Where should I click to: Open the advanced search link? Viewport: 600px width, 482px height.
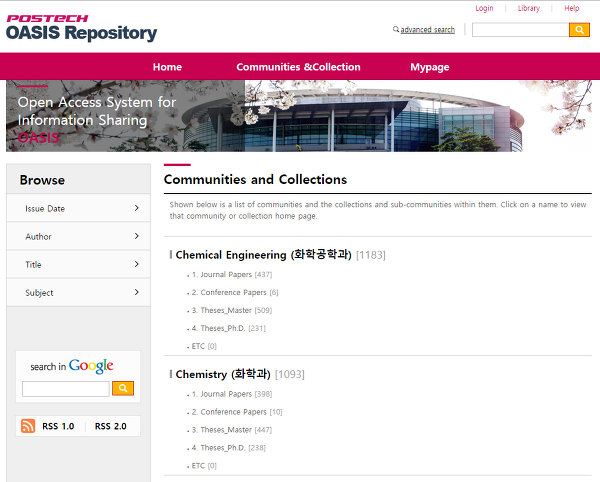[x=428, y=29]
